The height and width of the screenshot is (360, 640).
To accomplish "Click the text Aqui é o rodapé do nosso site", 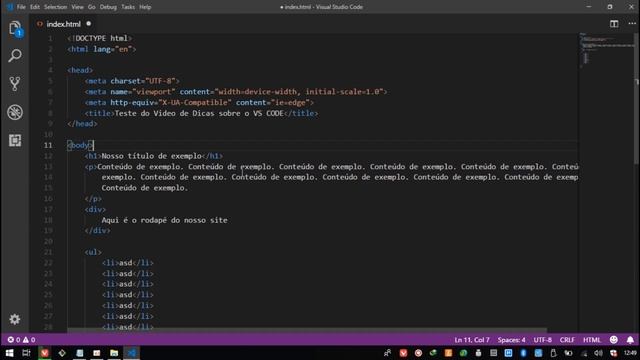I will point(164,220).
